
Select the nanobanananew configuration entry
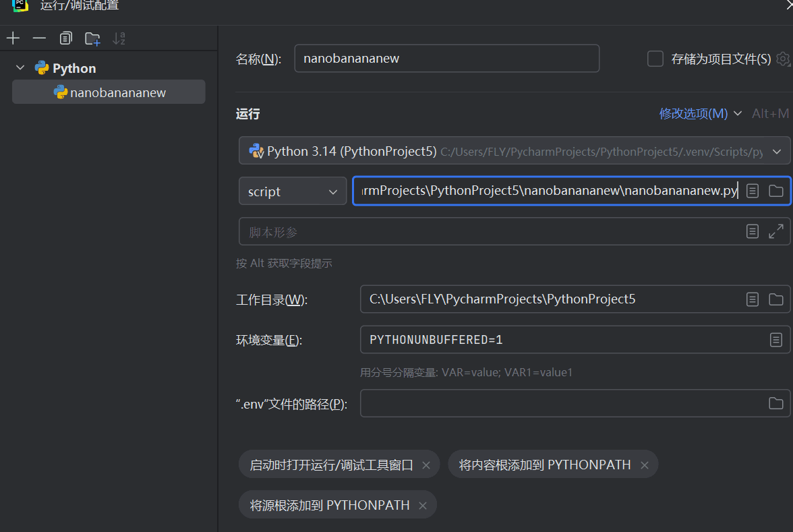(x=109, y=92)
